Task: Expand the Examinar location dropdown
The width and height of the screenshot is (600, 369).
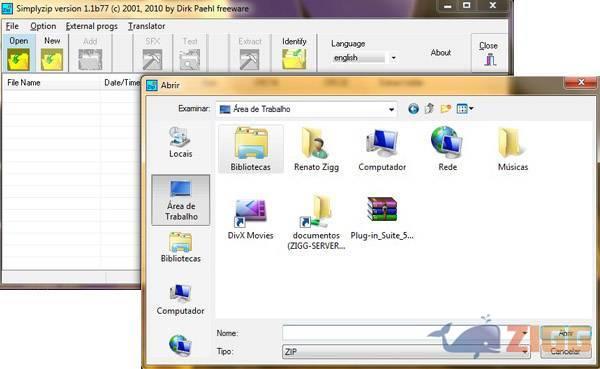Action: [391, 109]
